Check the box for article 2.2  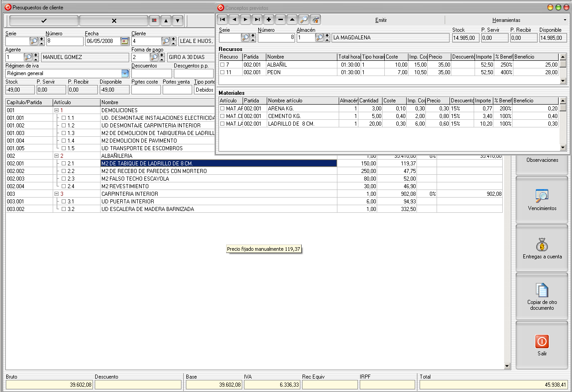click(x=63, y=171)
